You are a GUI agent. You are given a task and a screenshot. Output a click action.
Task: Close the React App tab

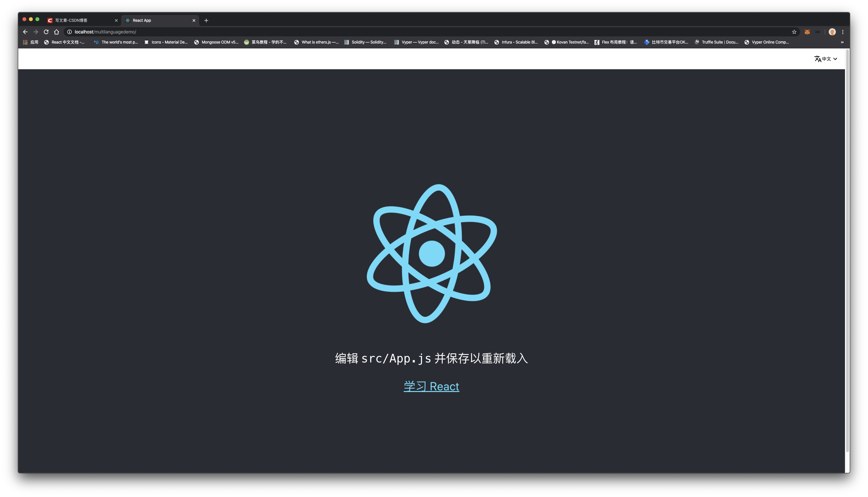coord(194,20)
